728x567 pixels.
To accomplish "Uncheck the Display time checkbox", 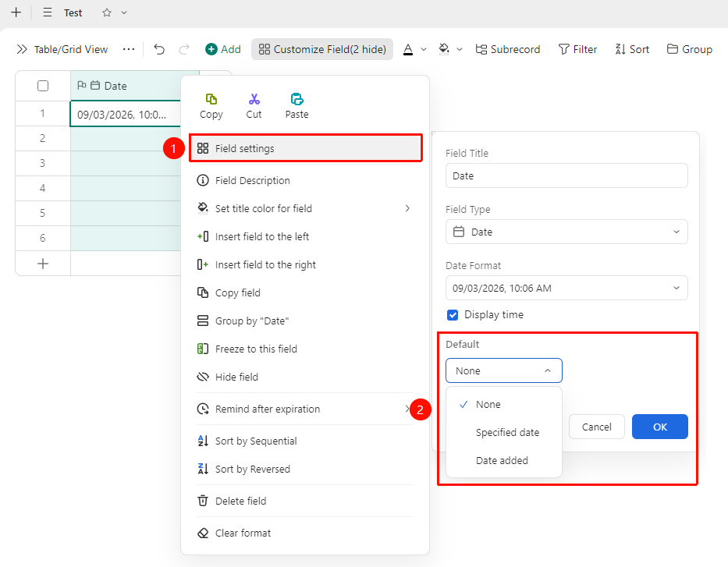I will pyautogui.click(x=453, y=315).
